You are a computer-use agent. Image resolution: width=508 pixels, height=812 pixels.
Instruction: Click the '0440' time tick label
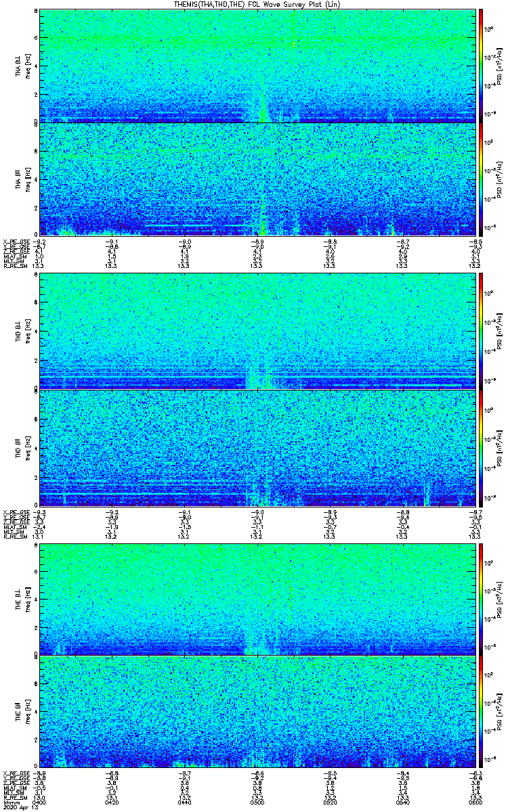(x=185, y=802)
